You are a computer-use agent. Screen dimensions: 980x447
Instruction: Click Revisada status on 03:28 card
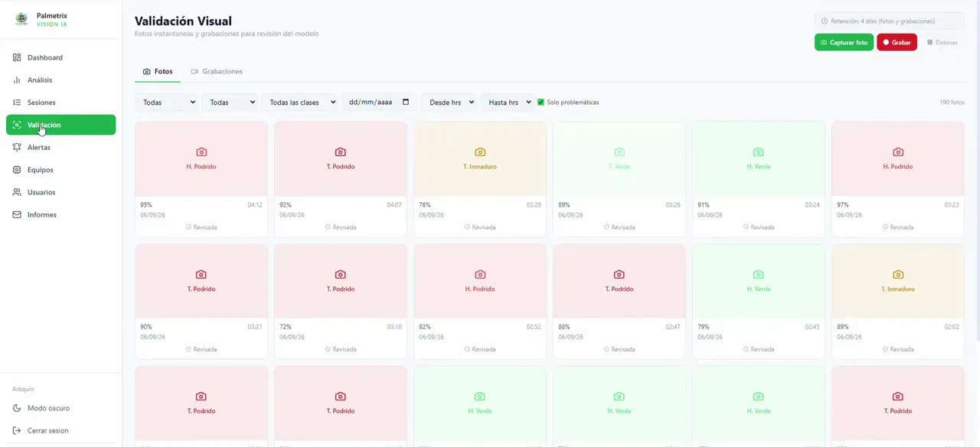480,227
